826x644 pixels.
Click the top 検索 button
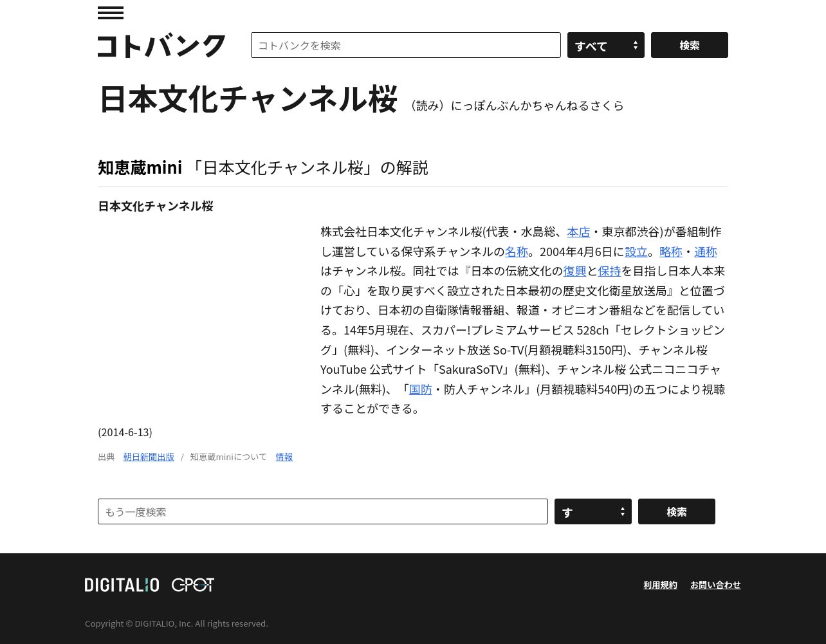pos(690,45)
